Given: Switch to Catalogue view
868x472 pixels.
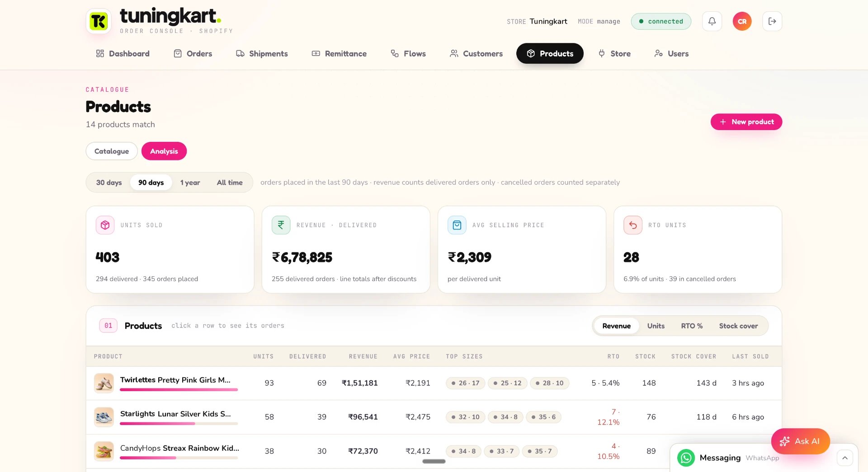Looking at the screenshot, I should 112,151.
